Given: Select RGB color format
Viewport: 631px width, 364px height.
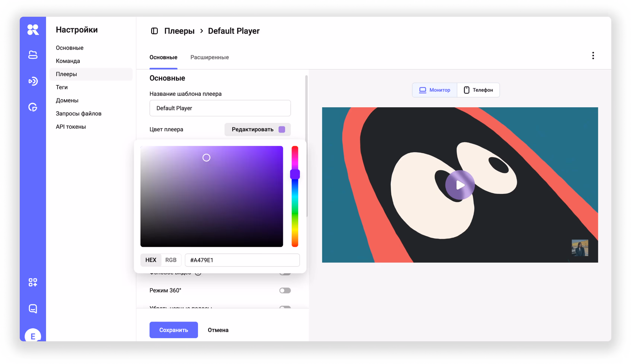Looking at the screenshot, I should pyautogui.click(x=171, y=260).
